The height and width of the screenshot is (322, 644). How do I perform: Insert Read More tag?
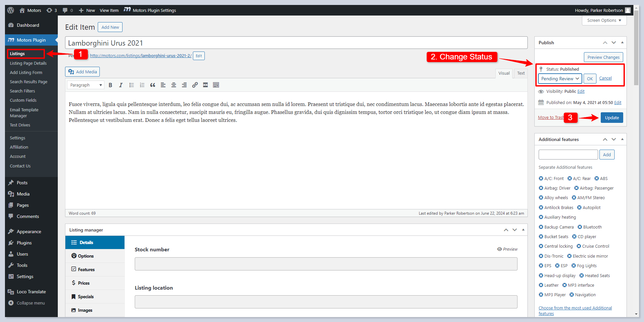tap(205, 85)
